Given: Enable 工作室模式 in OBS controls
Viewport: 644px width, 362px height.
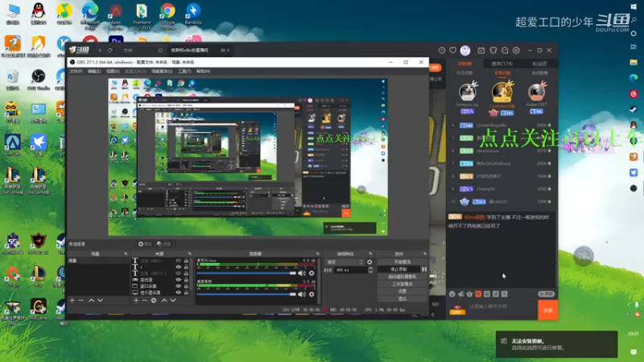Looking at the screenshot, I should pyautogui.click(x=402, y=284).
